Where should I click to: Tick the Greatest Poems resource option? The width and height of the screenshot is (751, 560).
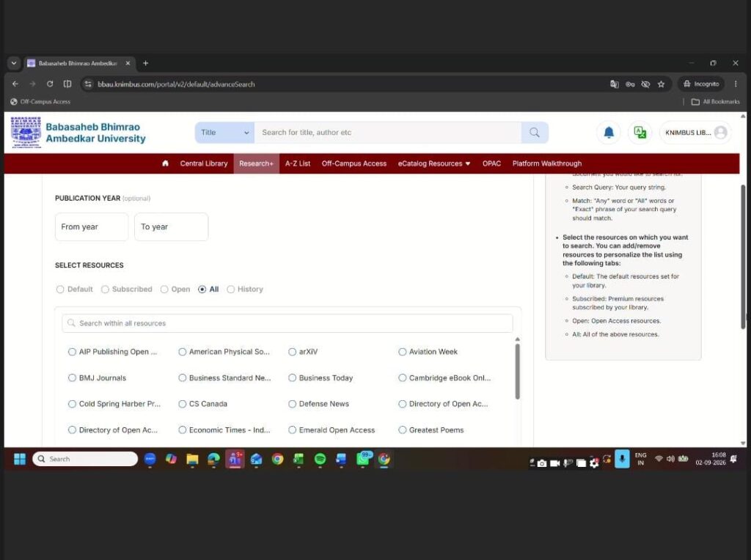(x=403, y=430)
